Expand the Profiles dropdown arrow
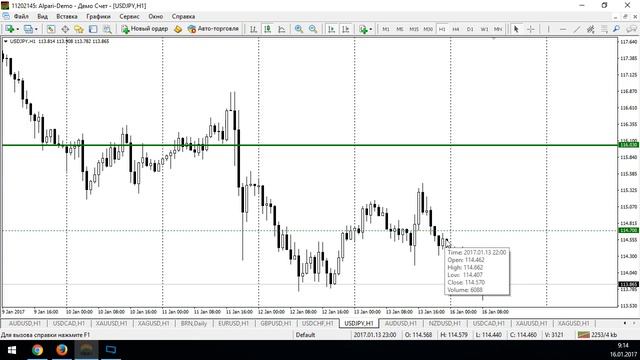 click(x=36, y=29)
